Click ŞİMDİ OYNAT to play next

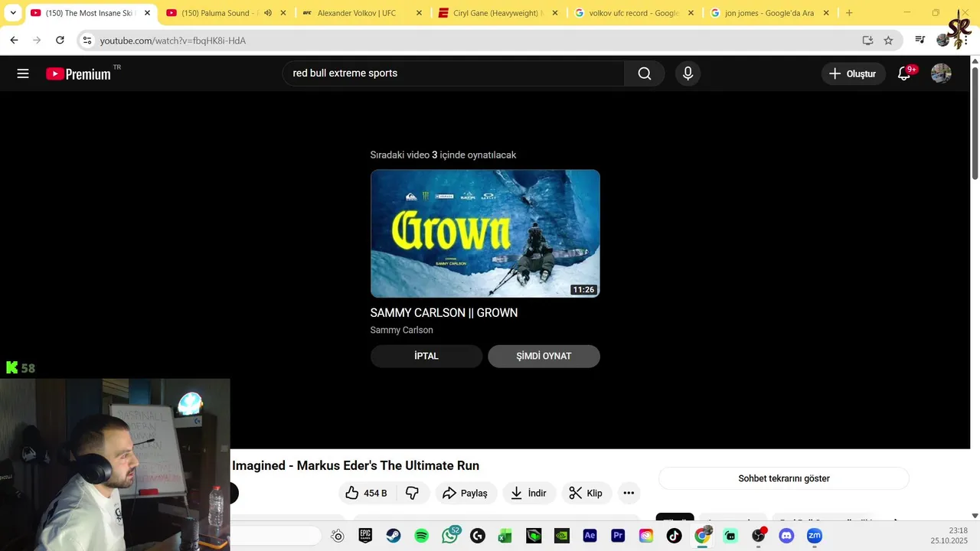coord(544,356)
